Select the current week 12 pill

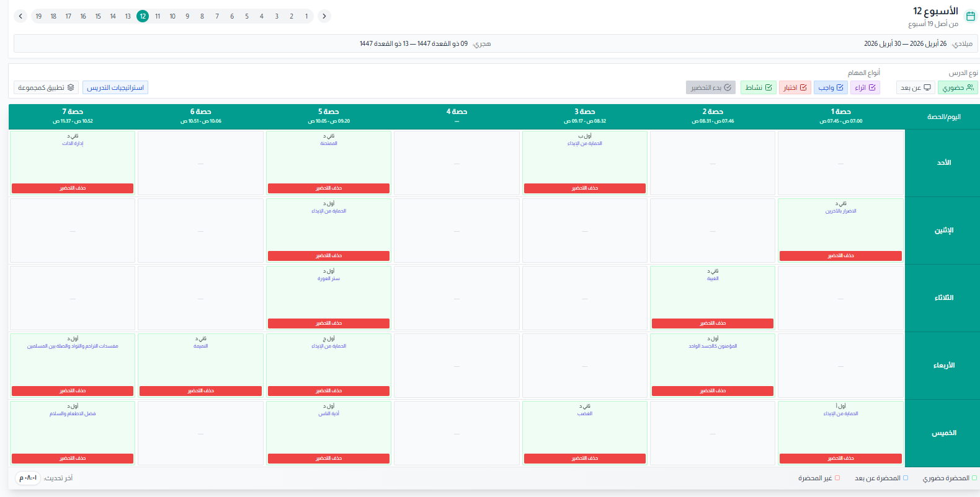pyautogui.click(x=143, y=16)
